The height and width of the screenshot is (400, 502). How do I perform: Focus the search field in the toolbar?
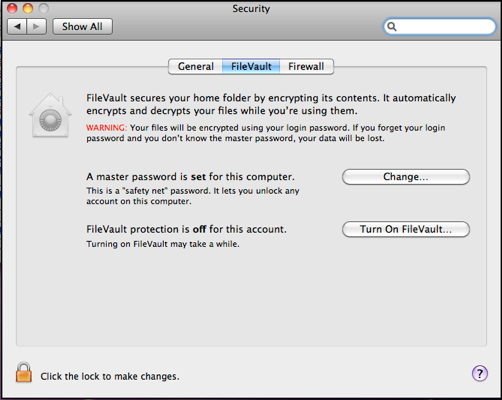[439, 26]
